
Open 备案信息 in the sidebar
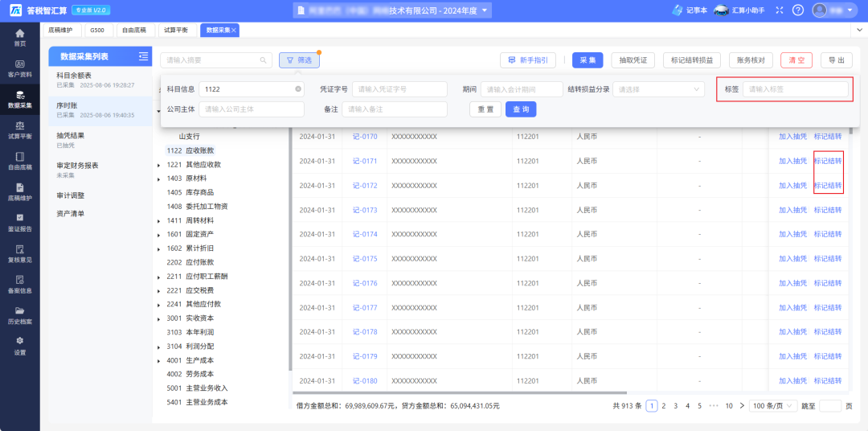(20, 285)
